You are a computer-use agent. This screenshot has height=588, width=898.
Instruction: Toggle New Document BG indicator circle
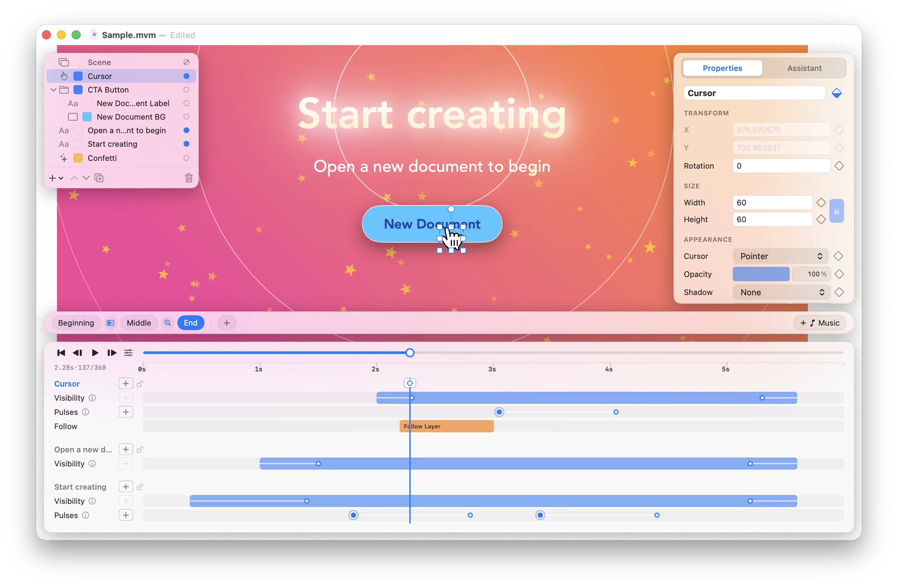coord(186,117)
